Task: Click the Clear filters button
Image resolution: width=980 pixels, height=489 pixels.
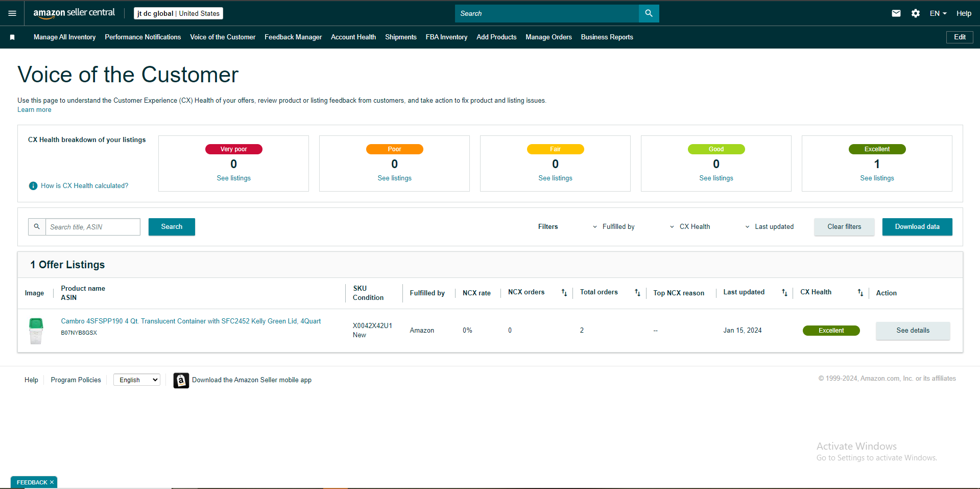Action: (x=844, y=227)
